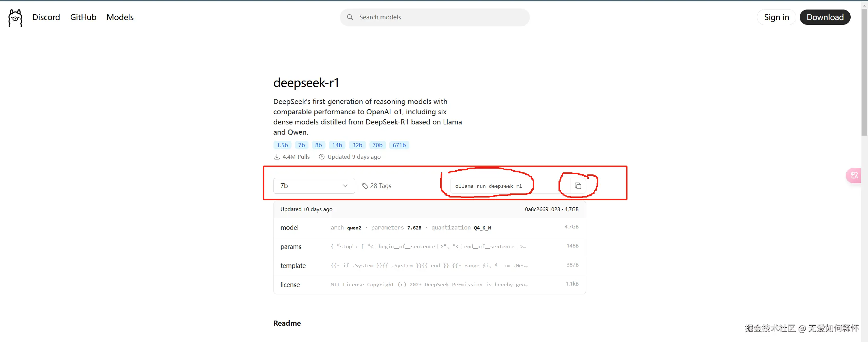Select the 1.5b size tag

pos(282,145)
